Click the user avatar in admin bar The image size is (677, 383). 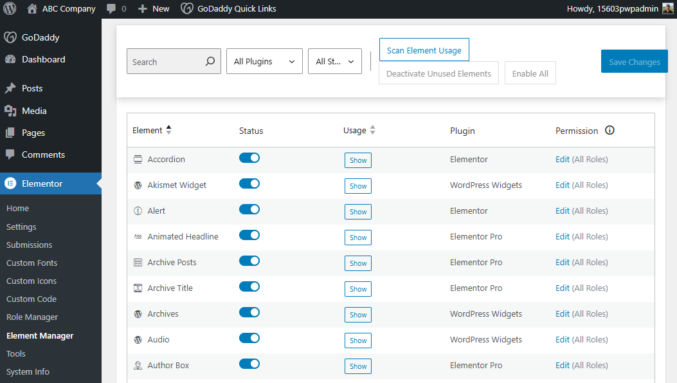[668, 9]
